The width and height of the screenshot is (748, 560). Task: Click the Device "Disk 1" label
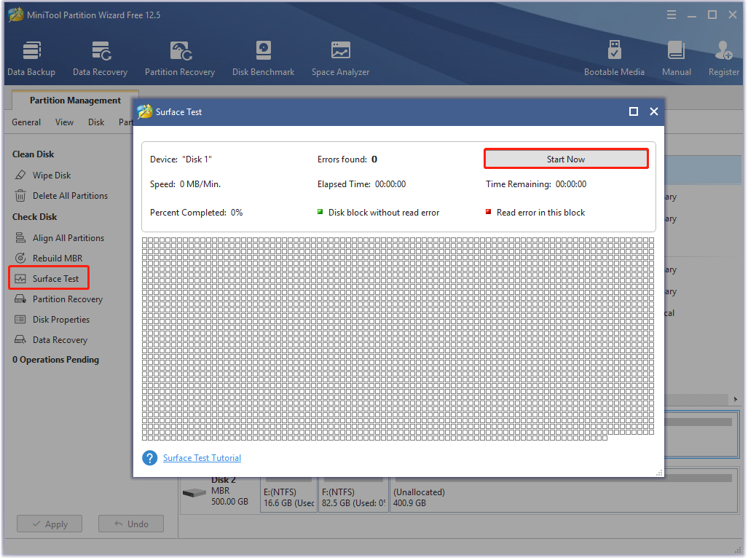(x=181, y=159)
